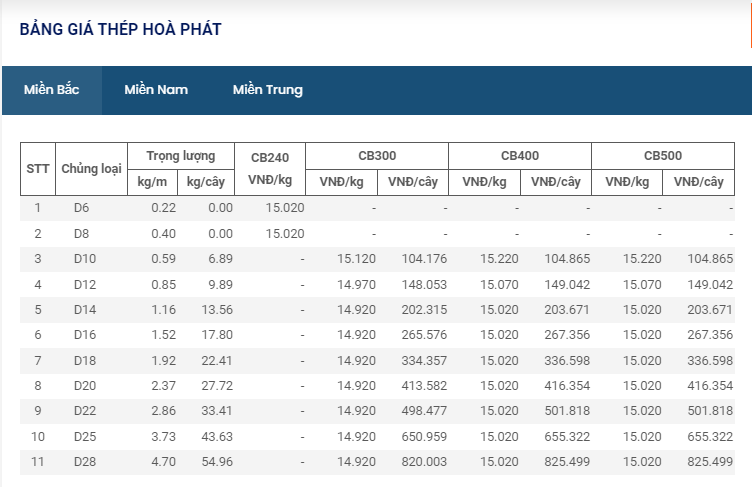
Task: Select the D12 row label
Action: coord(85,285)
